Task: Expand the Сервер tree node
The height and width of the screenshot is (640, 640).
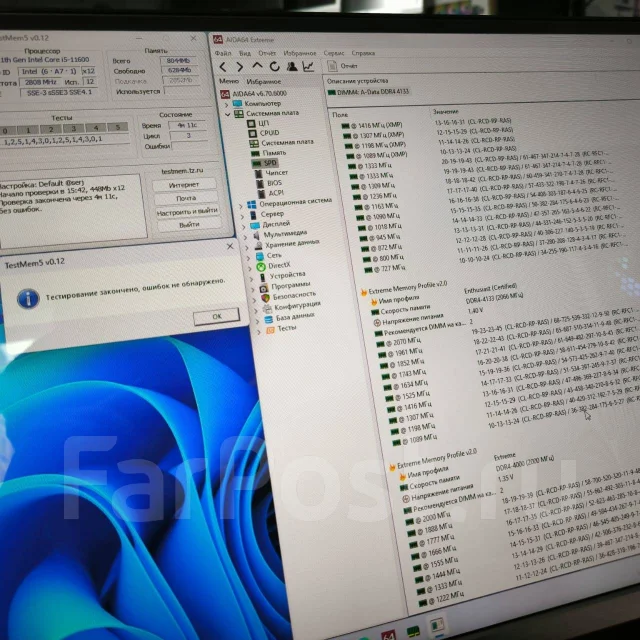Action: coord(242,216)
